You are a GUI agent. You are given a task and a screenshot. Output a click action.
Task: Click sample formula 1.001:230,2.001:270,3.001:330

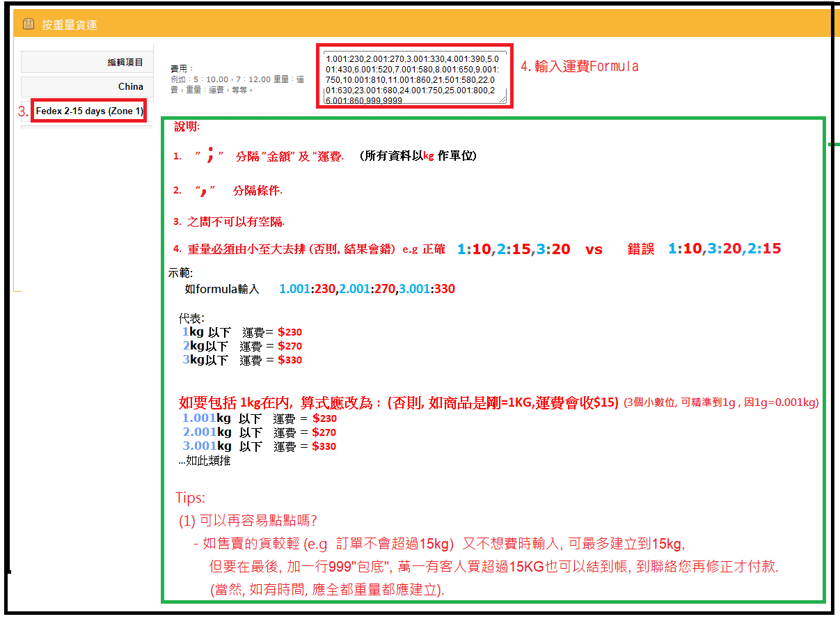(x=367, y=289)
